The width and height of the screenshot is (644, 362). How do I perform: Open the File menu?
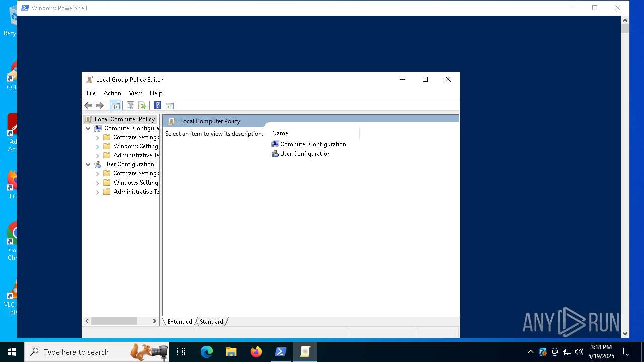pyautogui.click(x=91, y=93)
